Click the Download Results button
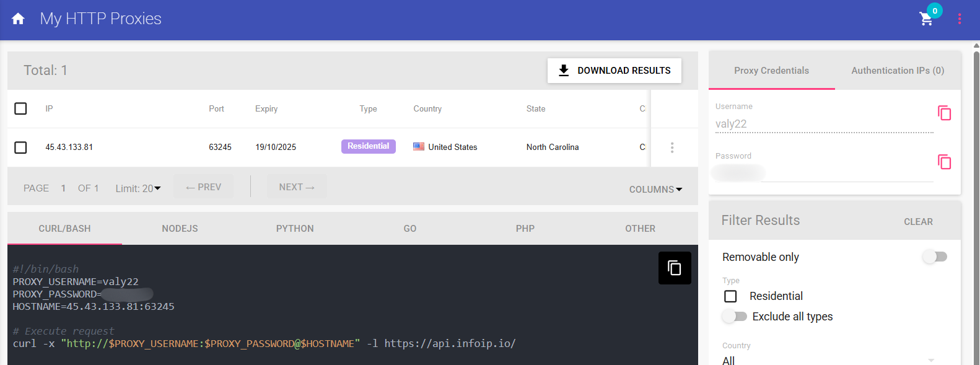The image size is (980, 365). (614, 71)
